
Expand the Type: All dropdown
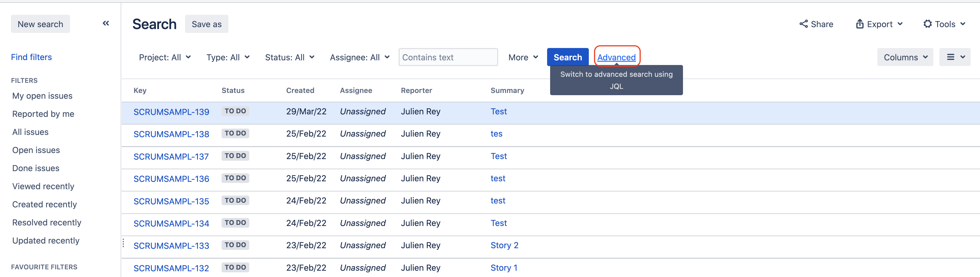click(228, 57)
